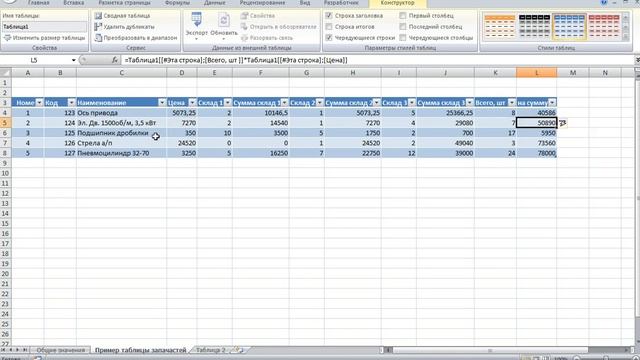
Task: Click Преобразовать в диапазон icon
Action: [x=98, y=38]
